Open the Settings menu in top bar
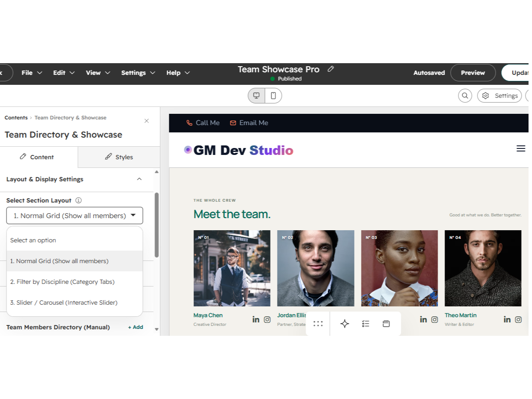 point(139,73)
